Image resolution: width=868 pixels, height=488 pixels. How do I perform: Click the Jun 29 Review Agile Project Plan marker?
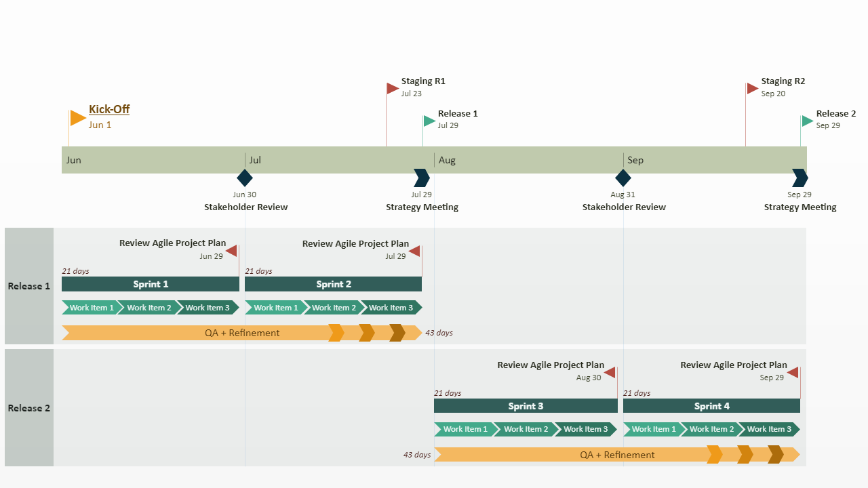[231, 250]
